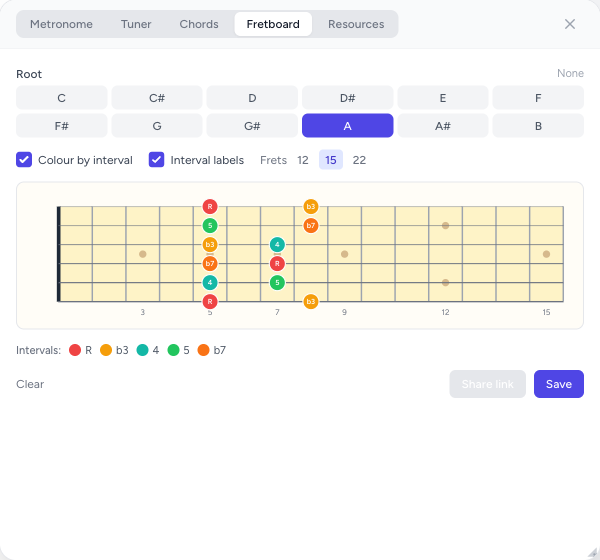
Task: Click the green 5 marker at fret 7
Action: pyautogui.click(x=277, y=282)
